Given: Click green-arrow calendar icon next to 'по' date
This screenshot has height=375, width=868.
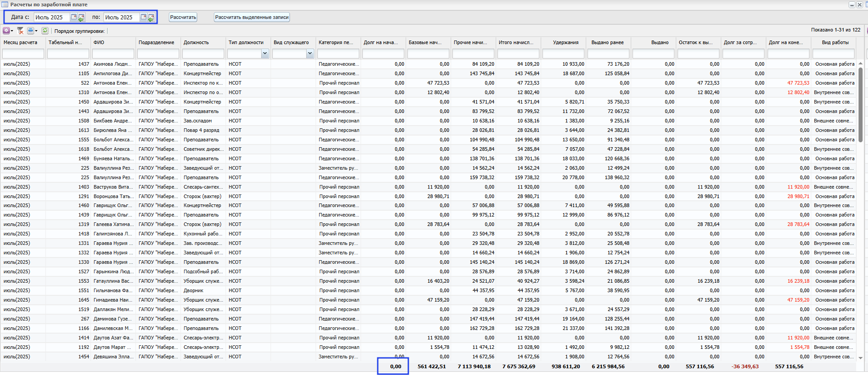Looking at the screenshot, I should coord(151,18).
